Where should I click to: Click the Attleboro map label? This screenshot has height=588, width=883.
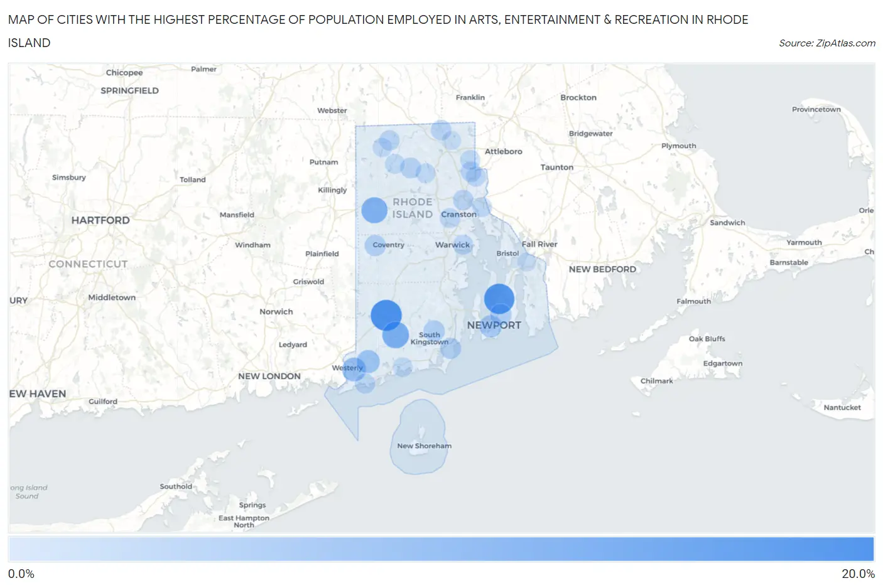(504, 151)
